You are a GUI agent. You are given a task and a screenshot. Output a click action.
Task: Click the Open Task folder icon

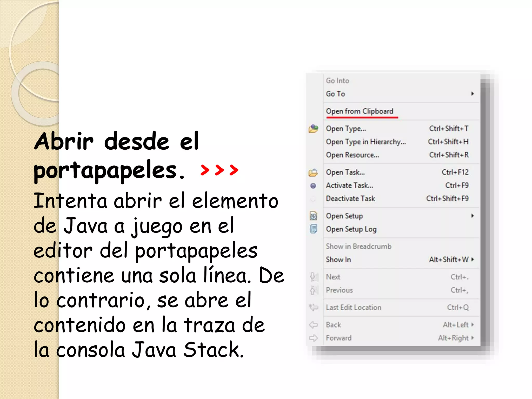tap(313, 172)
